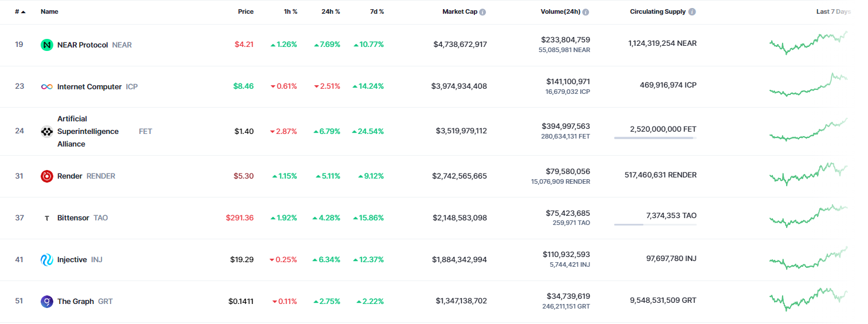
Task: Open the Market Cap info icon
Action: (482, 12)
